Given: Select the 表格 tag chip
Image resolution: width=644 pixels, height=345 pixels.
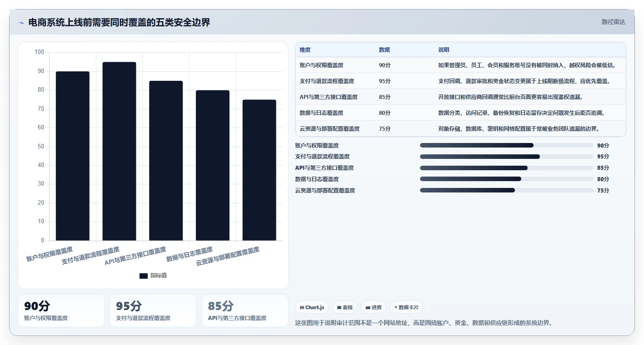Looking at the screenshot, I should 345,307.
